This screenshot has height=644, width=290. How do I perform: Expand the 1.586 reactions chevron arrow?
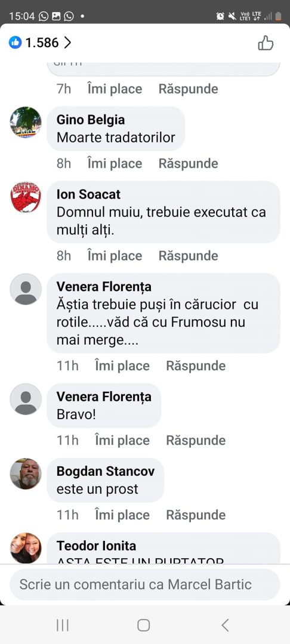click(x=67, y=42)
